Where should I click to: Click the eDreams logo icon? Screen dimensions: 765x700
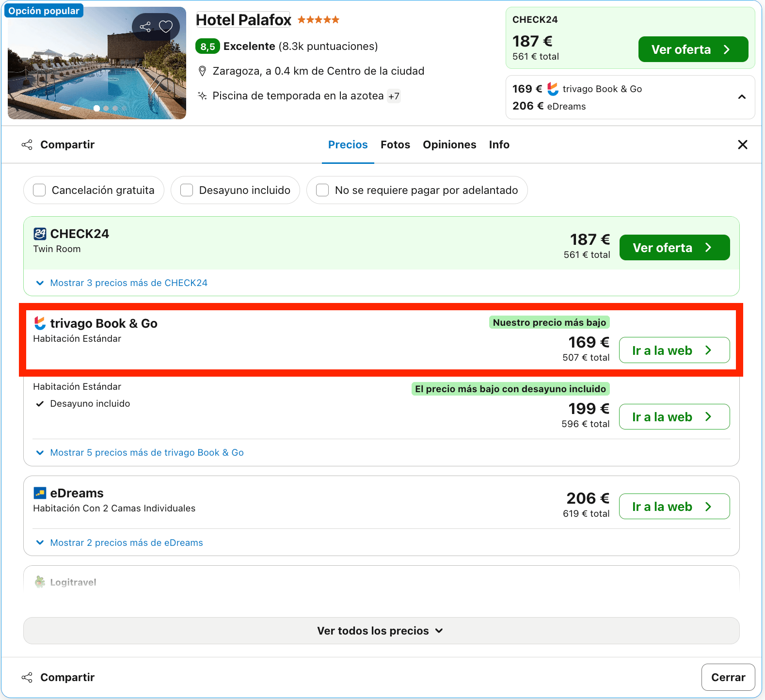tap(40, 493)
